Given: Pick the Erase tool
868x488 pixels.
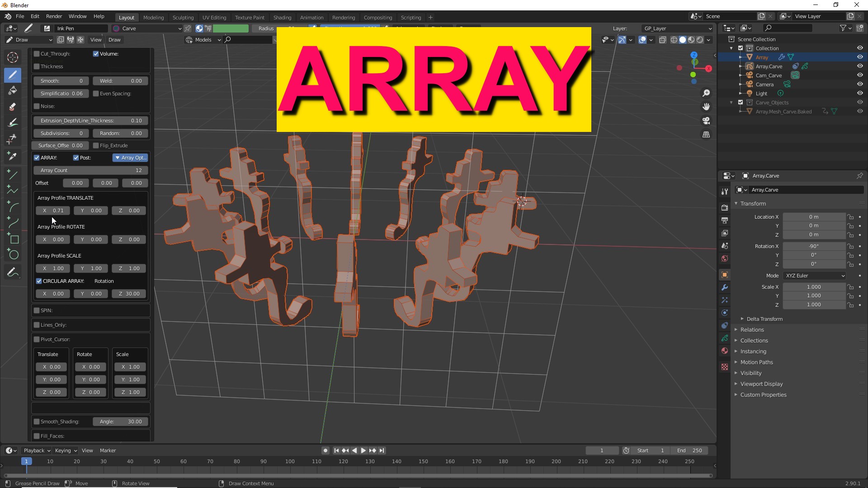Looking at the screenshot, I should 13,107.
